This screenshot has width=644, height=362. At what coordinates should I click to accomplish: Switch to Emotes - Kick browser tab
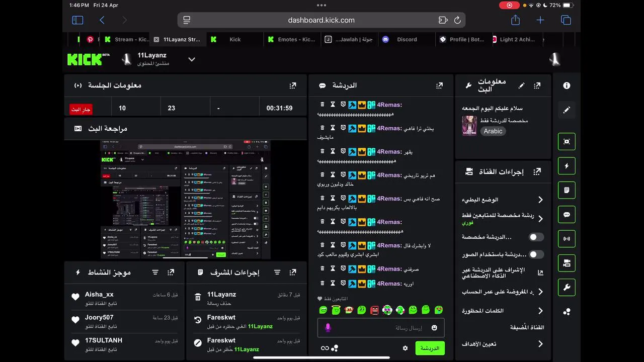click(292, 39)
